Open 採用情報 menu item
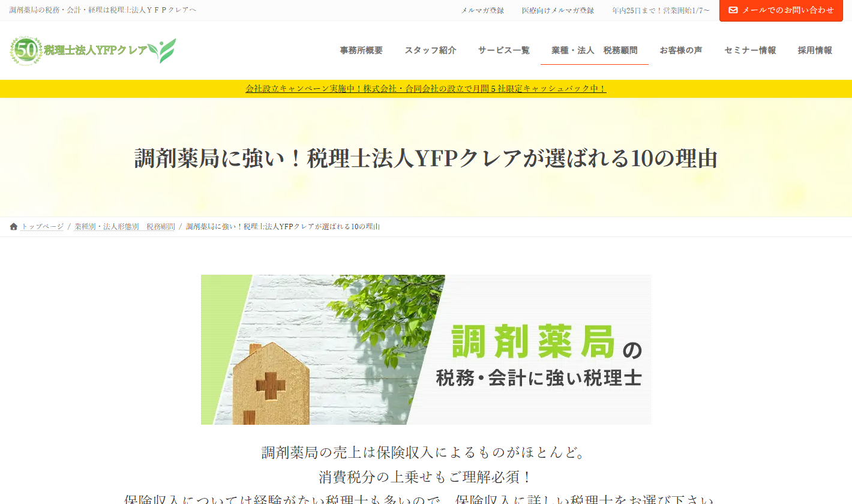Screen dimensions: 852x504 tap(815, 50)
